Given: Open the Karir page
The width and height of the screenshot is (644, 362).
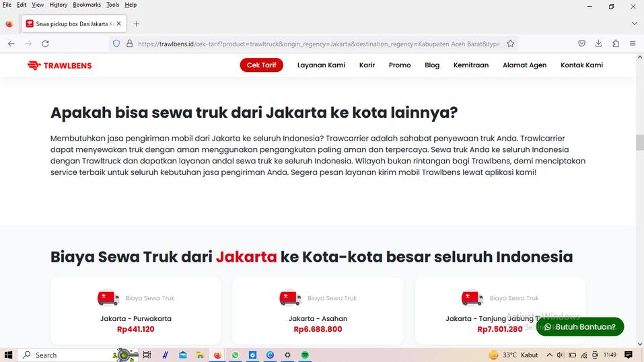Looking at the screenshot, I should coord(367,65).
